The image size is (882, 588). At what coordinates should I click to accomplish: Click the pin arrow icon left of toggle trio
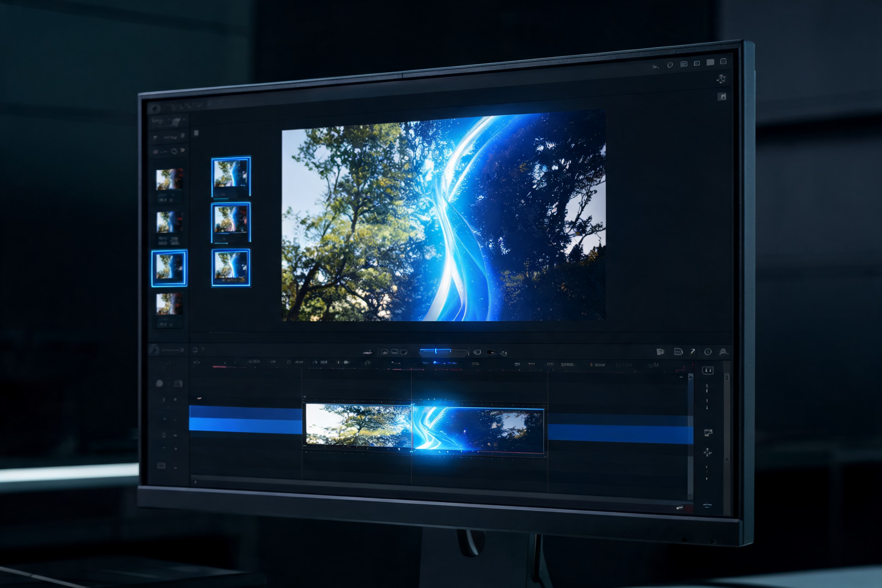[368, 352]
